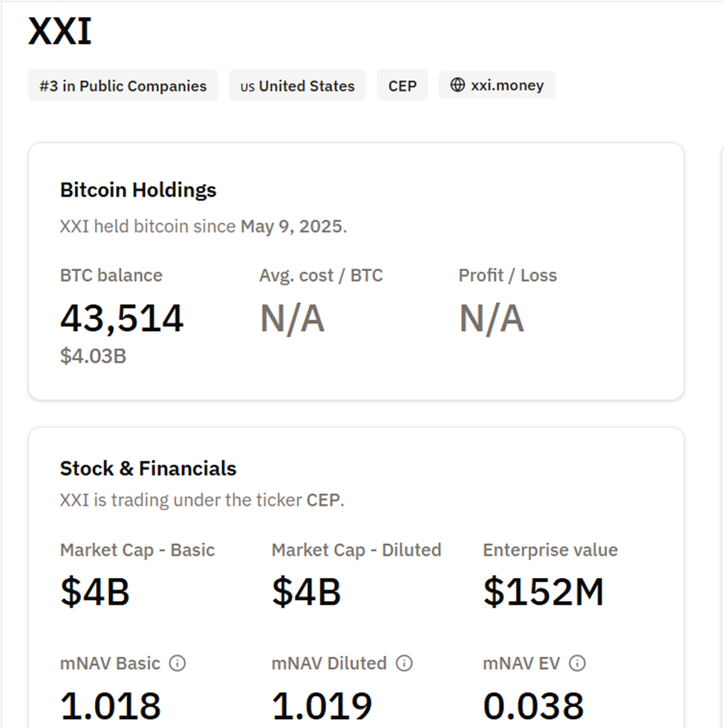
Task: Click the mNAV Basic value 1.018
Action: pyautogui.click(x=110, y=705)
